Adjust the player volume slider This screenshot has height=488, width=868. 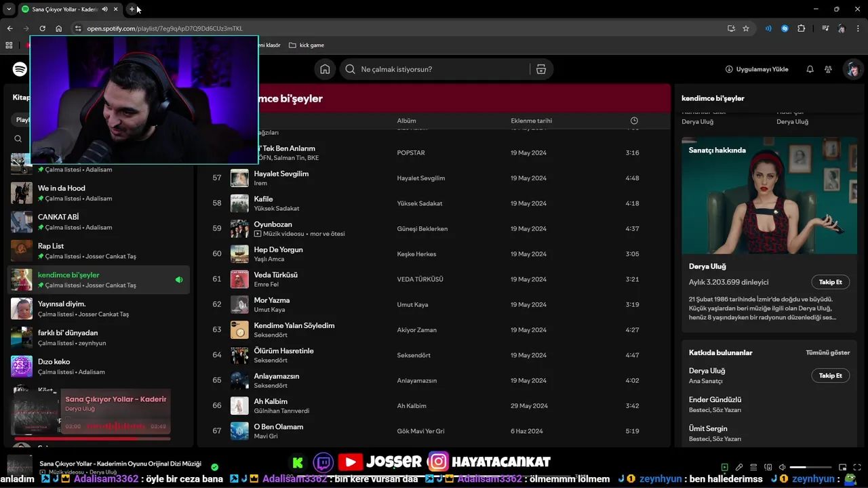point(810,467)
